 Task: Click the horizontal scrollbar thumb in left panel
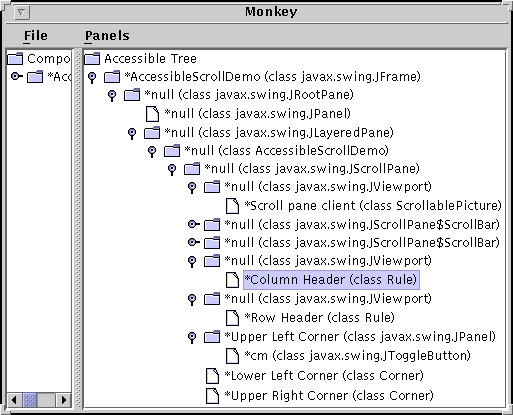coord(30,400)
